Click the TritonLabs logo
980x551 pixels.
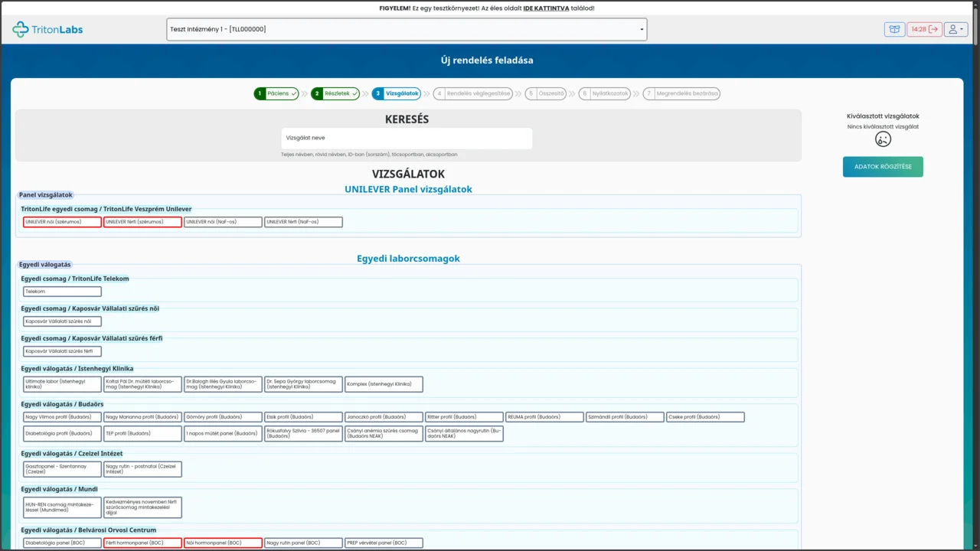click(x=47, y=30)
